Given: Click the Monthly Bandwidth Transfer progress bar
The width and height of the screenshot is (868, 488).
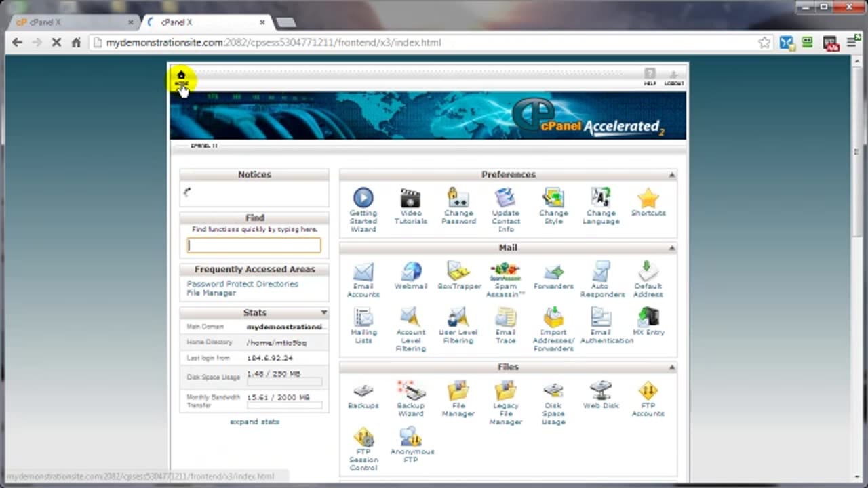Looking at the screenshot, I should pyautogui.click(x=284, y=405).
